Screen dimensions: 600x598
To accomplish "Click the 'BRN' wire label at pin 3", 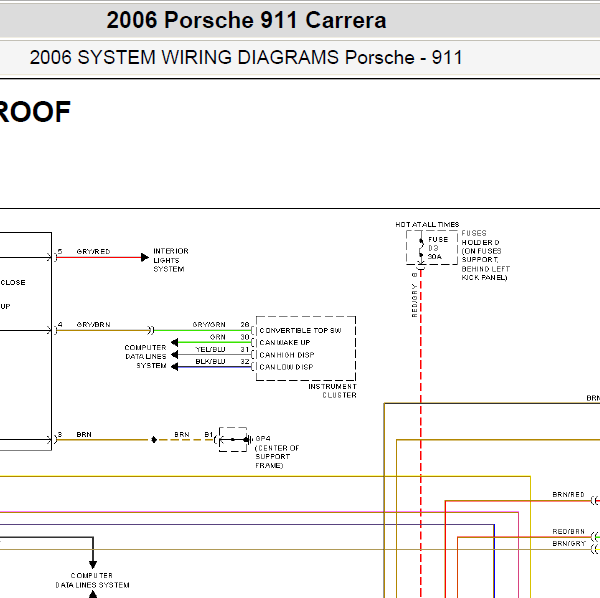I will pos(84,435).
